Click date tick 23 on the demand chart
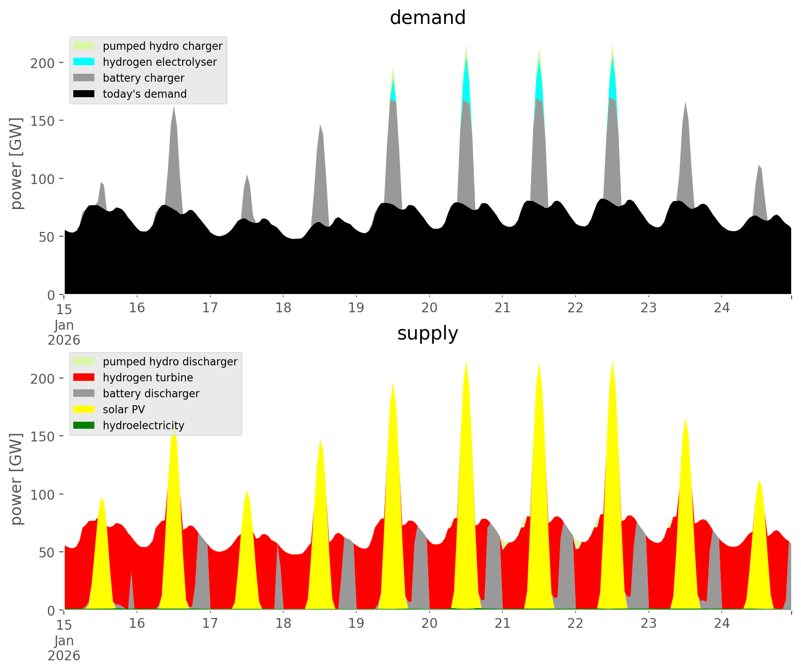The width and height of the screenshot is (801, 672). pos(648,308)
